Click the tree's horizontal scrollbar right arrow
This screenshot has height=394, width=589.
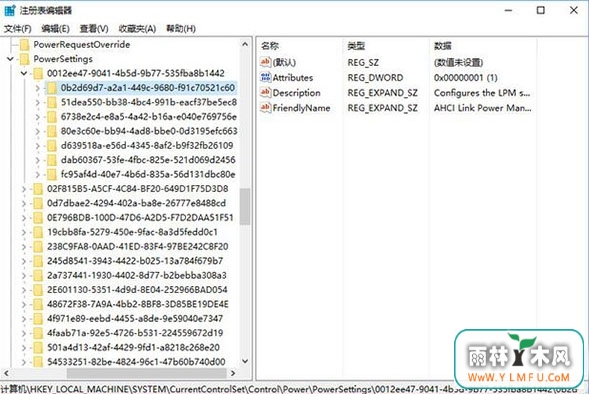(x=233, y=373)
